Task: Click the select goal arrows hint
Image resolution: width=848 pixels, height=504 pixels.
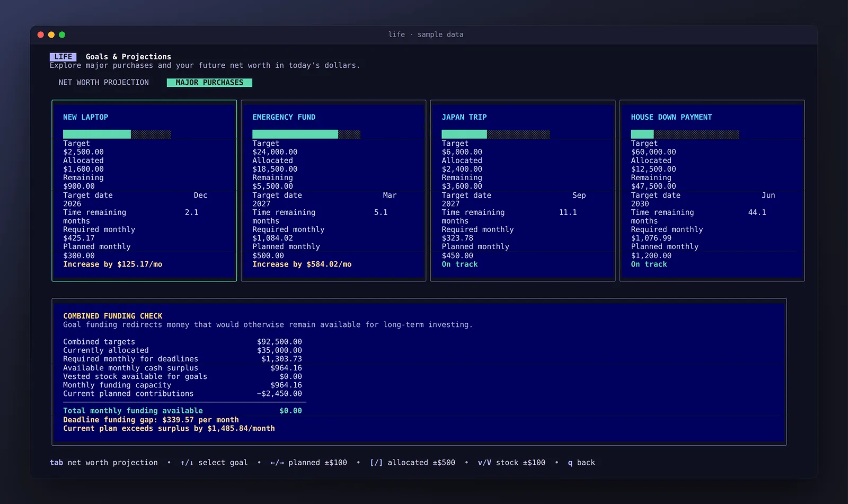Action: [x=214, y=463]
